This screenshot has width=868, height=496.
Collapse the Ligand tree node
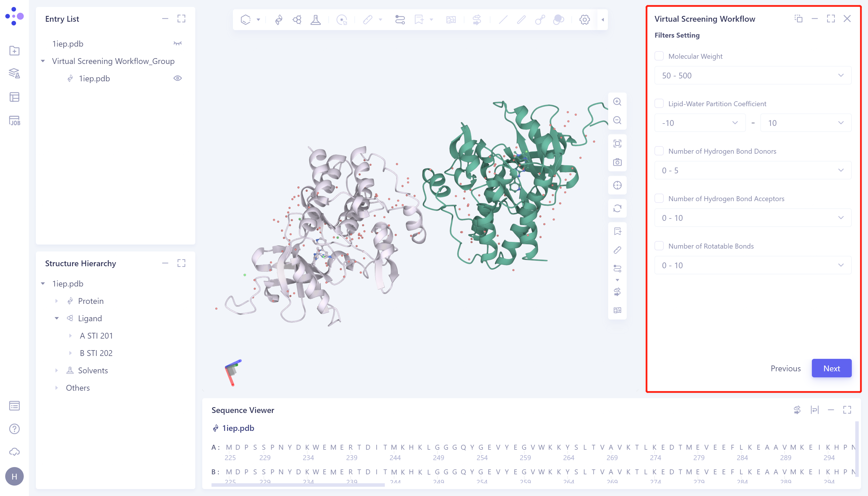pos(56,318)
